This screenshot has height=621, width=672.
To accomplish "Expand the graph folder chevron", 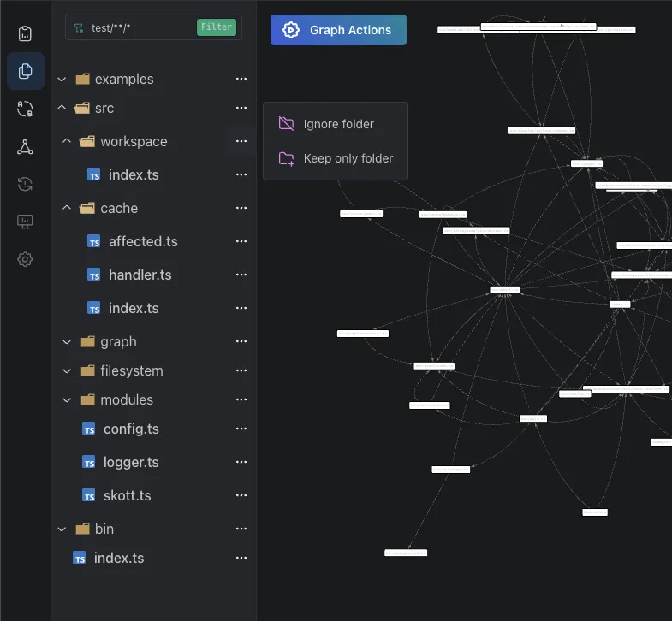I will point(67,342).
